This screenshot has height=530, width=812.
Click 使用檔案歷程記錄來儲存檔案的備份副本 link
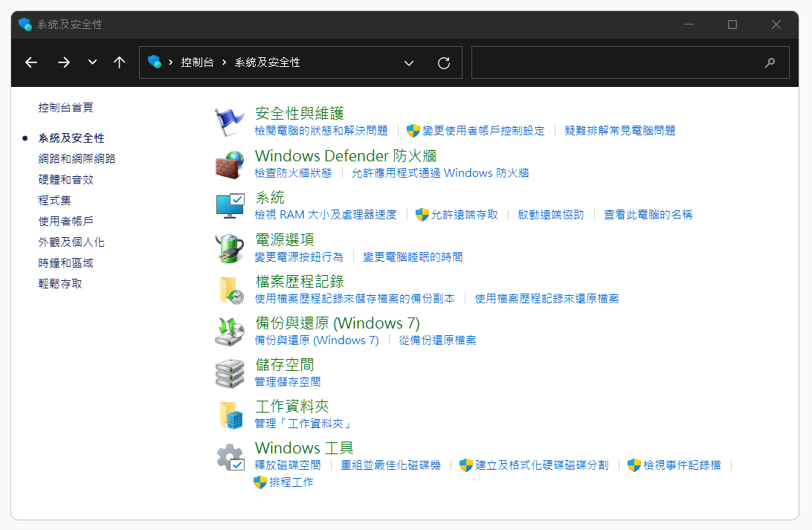(x=355, y=299)
